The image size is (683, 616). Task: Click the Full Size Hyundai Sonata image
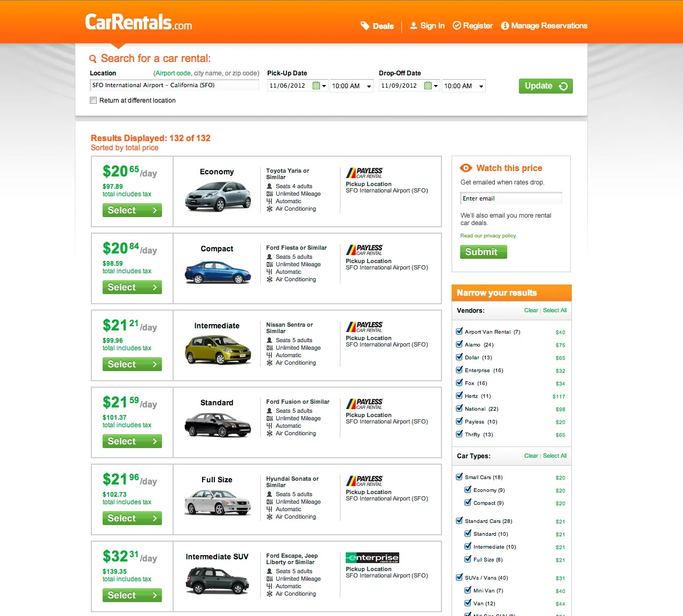218,503
